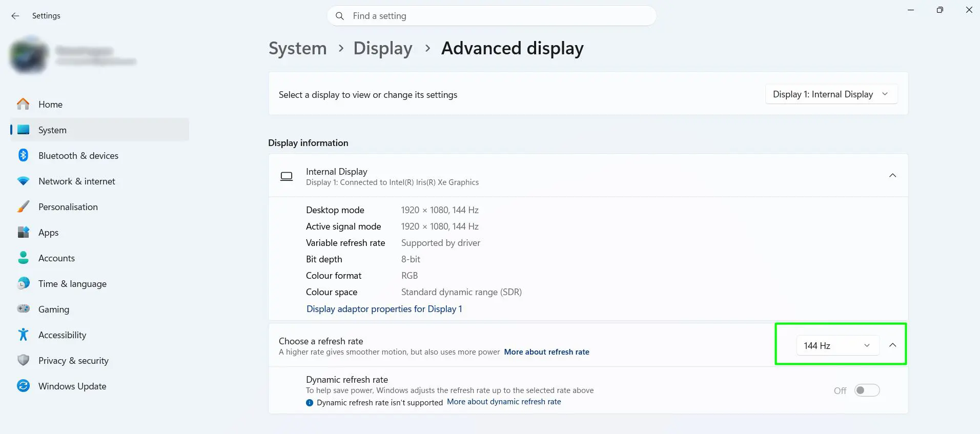Minimize the Settings window
The image size is (980, 434).
911,10
